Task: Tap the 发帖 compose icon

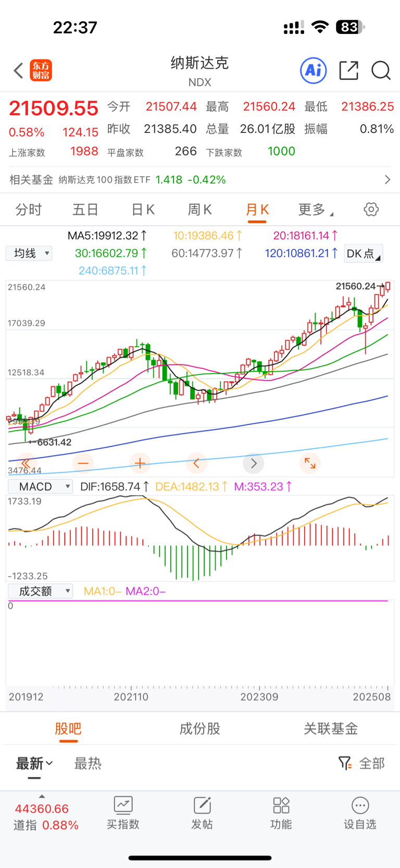Action: click(202, 805)
